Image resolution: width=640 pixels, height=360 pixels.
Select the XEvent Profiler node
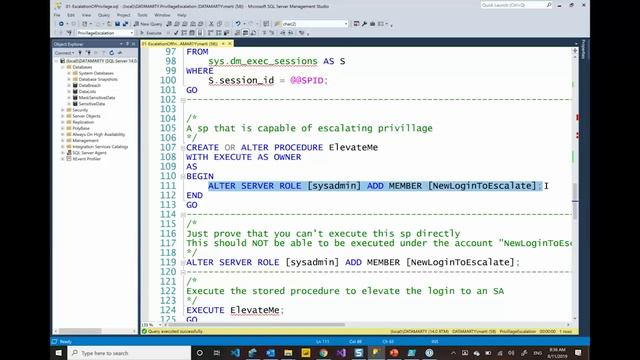[87, 159]
